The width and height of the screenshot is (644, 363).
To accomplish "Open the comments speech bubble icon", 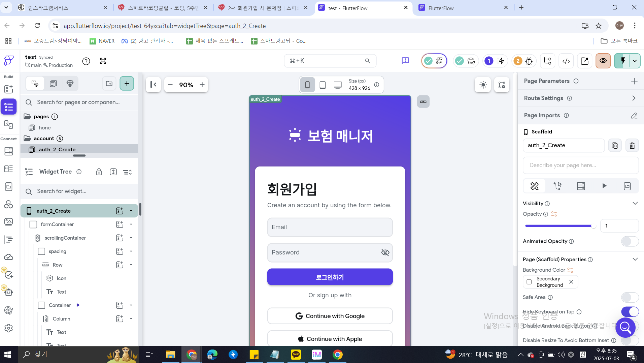I will (x=471, y=61).
